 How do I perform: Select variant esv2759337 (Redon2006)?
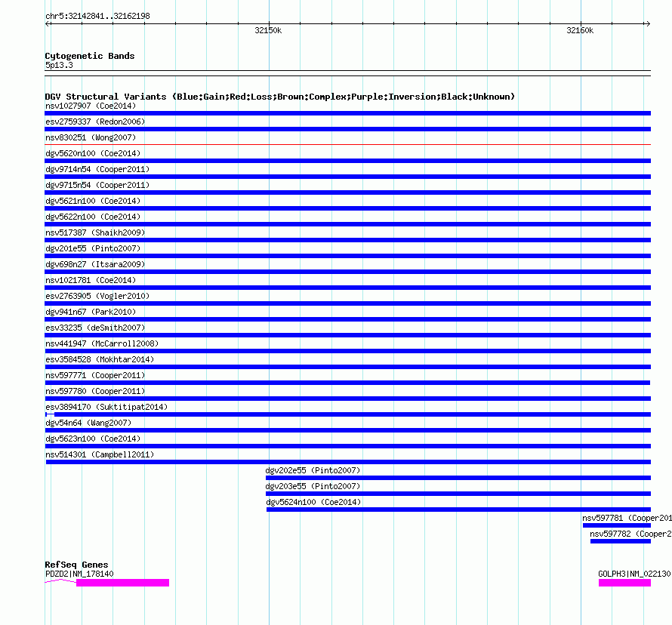pos(95,122)
